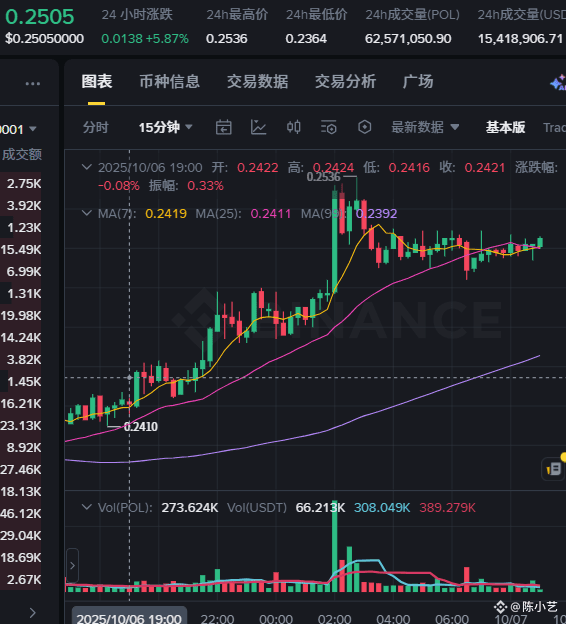Switch to TradingView chart mode
Screen dimensions: 566x624
(x=554, y=127)
